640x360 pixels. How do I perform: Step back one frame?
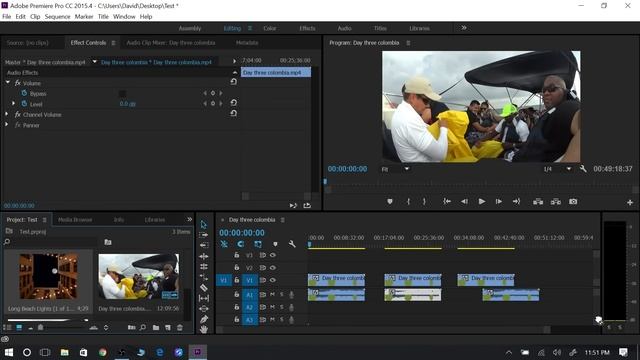[x=464, y=202]
